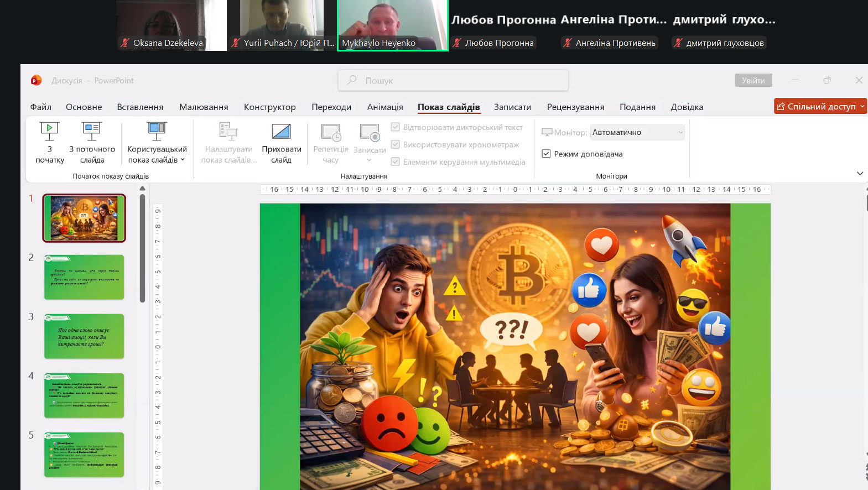Open the Monitor dropdown set to Автоматично
This screenshot has width=868, height=490.
pyautogui.click(x=637, y=132)
